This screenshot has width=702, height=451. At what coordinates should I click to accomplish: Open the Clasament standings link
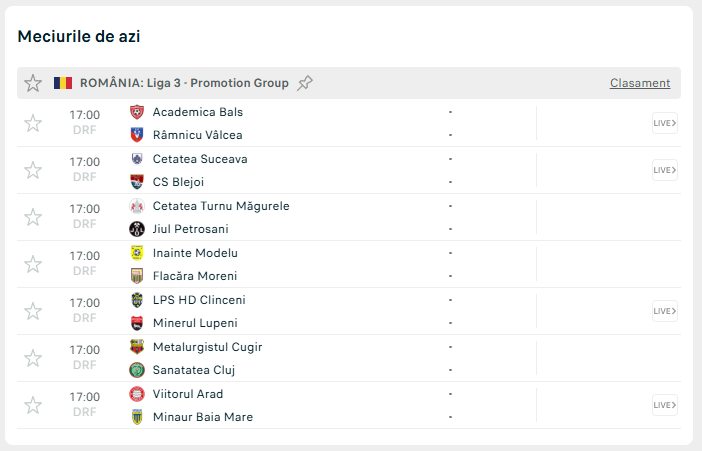(x=640, y=83)
